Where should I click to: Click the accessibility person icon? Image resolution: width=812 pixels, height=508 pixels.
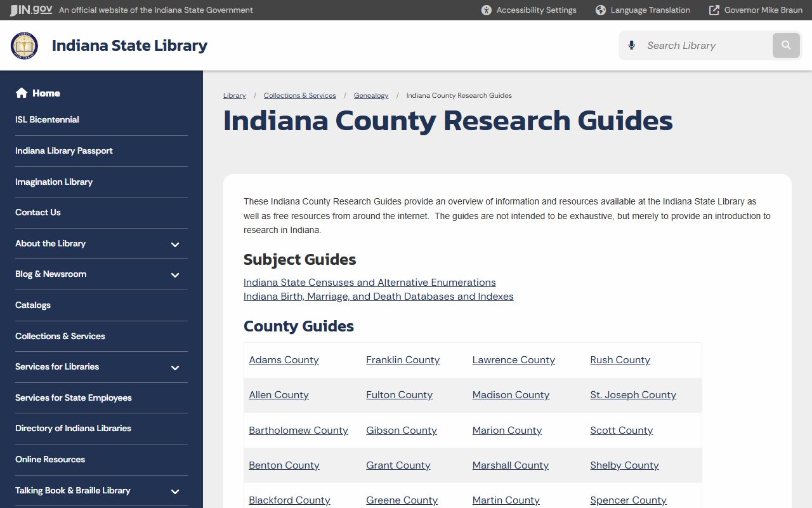point(487,10)
